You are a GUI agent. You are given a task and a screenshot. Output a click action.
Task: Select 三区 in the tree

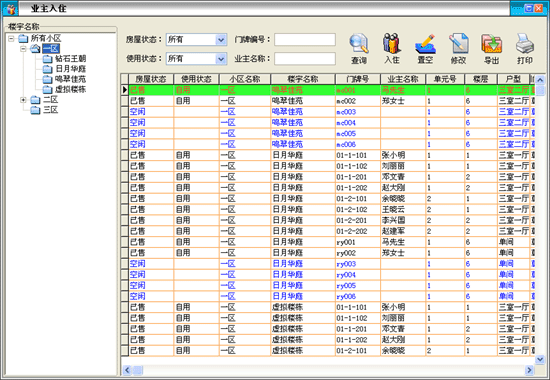(x=51, y=110)
